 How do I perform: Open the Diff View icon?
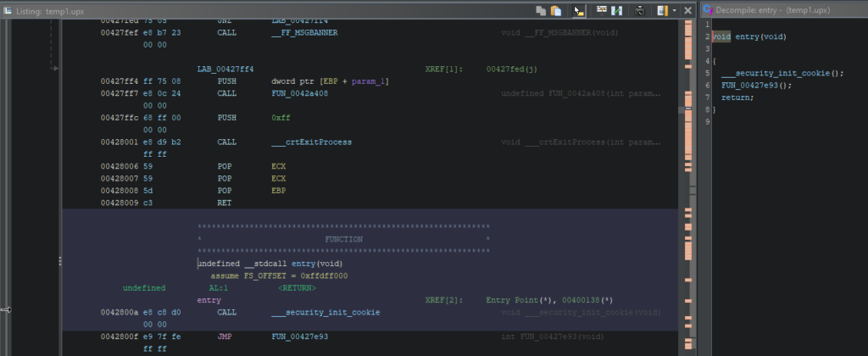618,10
